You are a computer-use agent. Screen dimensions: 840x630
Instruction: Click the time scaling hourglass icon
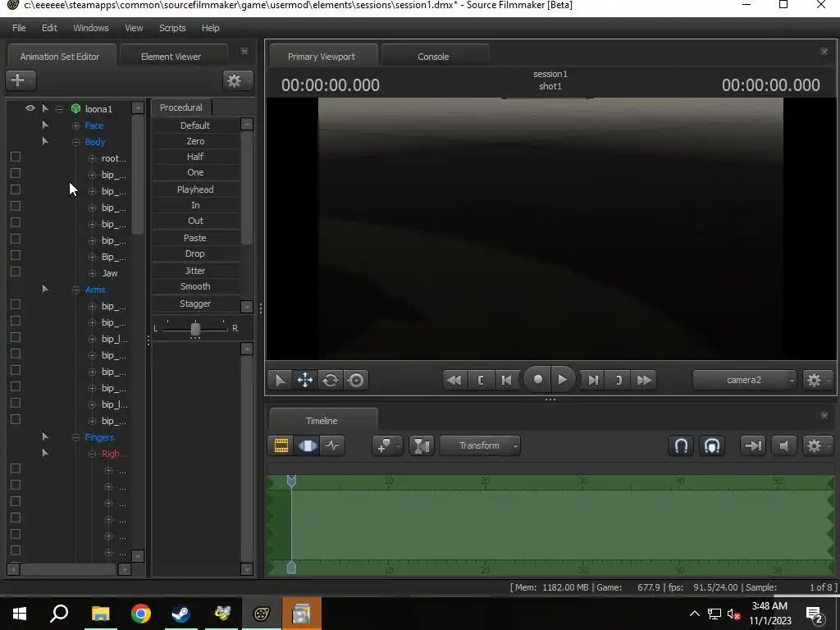point(422,445)
